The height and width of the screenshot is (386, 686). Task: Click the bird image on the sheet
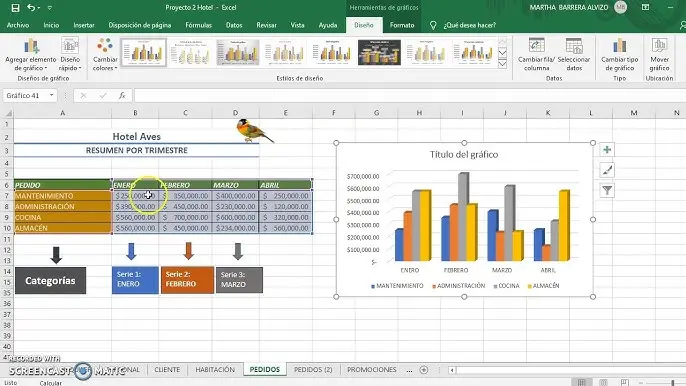(x=254, y=131)
